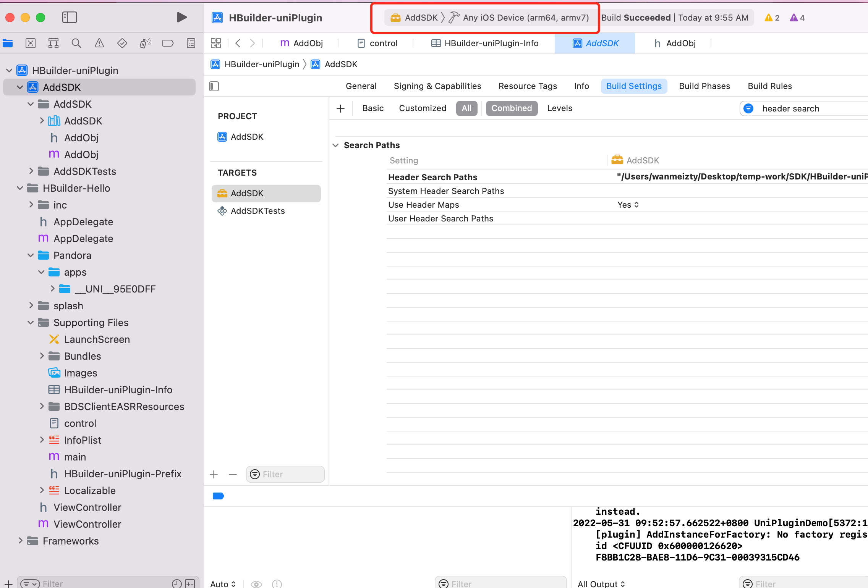
Task: Open the report navigator icon
Action: point(191,43)
